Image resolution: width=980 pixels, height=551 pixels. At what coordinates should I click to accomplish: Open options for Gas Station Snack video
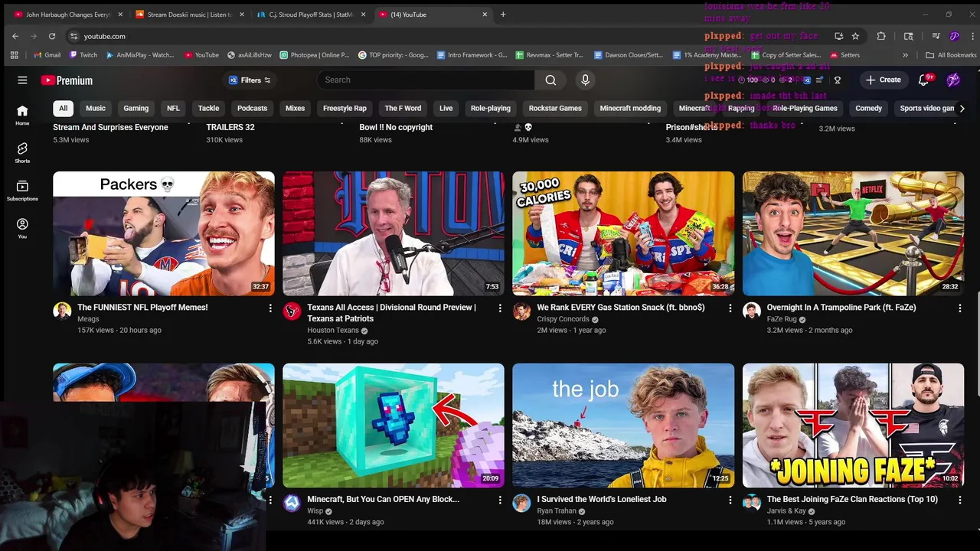[x=730, y=308]
